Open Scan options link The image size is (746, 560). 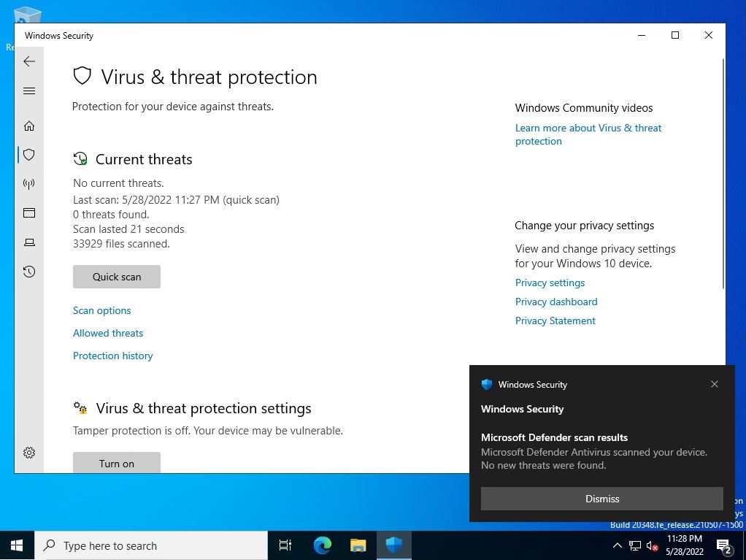[x=101, y=310]
